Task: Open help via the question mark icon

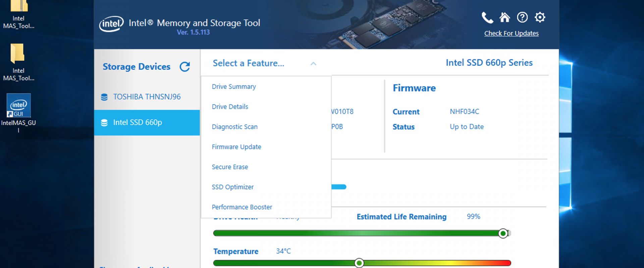Action: coord(522,17)
